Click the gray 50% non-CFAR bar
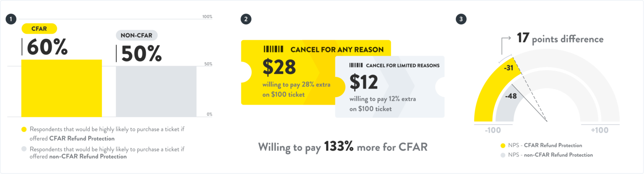Screen dimensions: 644x174 click(x=156, y=92)
